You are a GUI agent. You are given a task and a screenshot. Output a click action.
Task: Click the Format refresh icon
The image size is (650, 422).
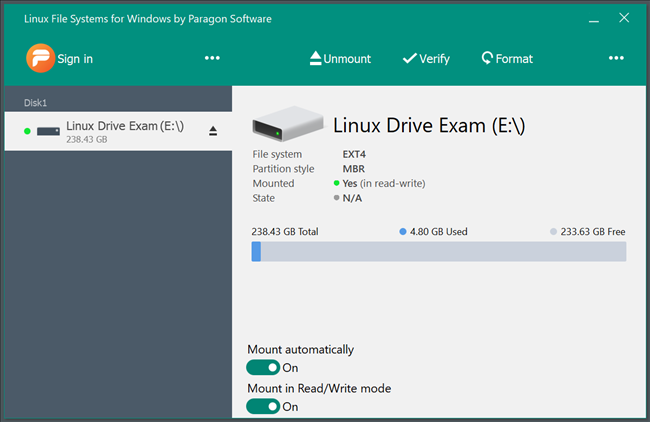487,58
